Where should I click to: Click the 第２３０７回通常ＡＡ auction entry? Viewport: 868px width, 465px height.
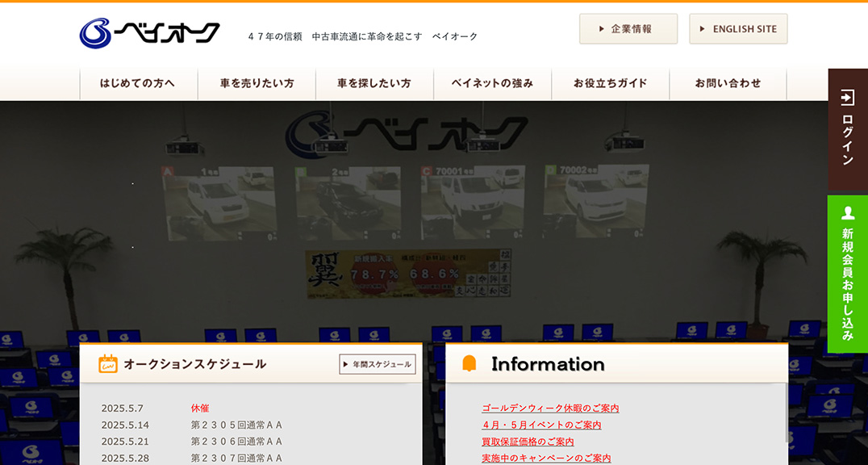(x=237, y=459)
